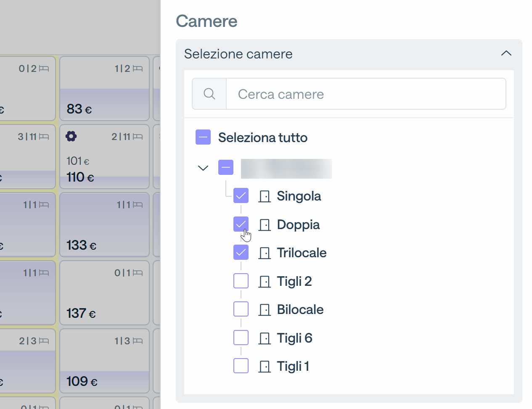Toggle the blurred property group checkbox
532x409 pixels.
tap(226, 167)
